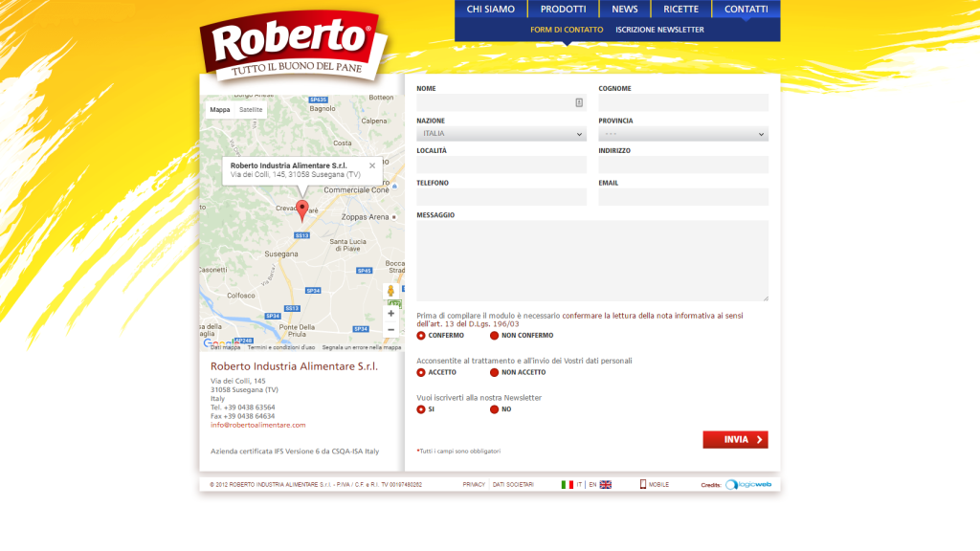980x551 pixels.
Task: Click the Google logo on the map
Action: pos(219,343)
